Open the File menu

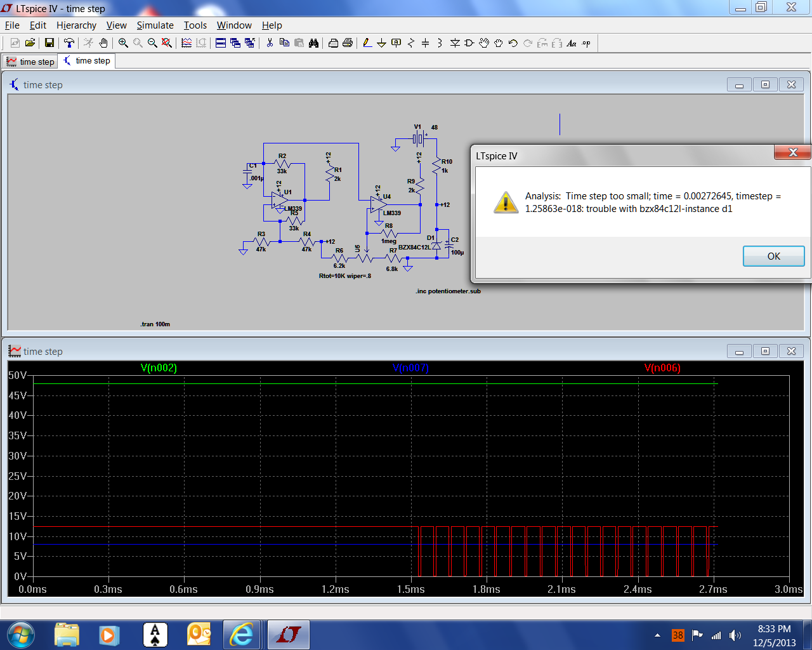tap(12, 25)
